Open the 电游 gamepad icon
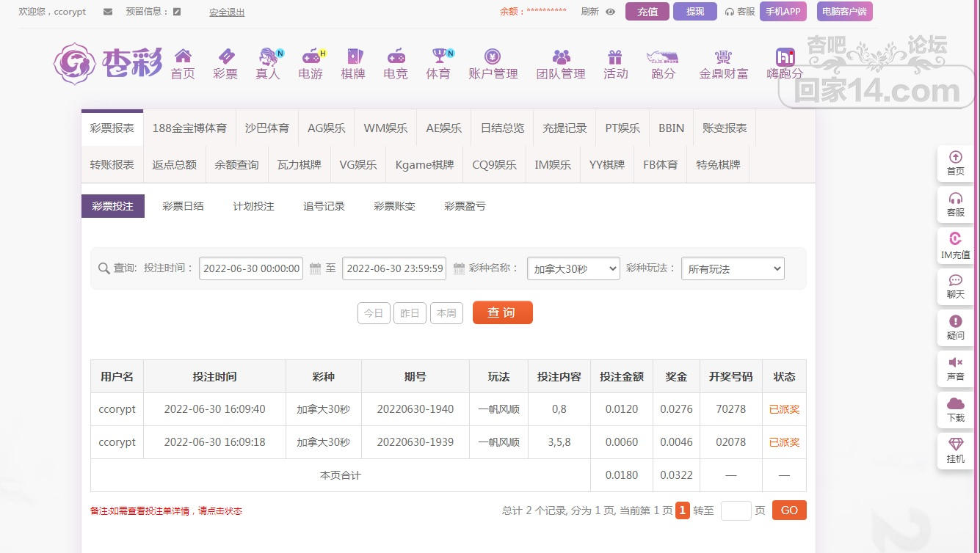Image resolution: width=980 pixels, height=553 pixels. pos(311,56)
